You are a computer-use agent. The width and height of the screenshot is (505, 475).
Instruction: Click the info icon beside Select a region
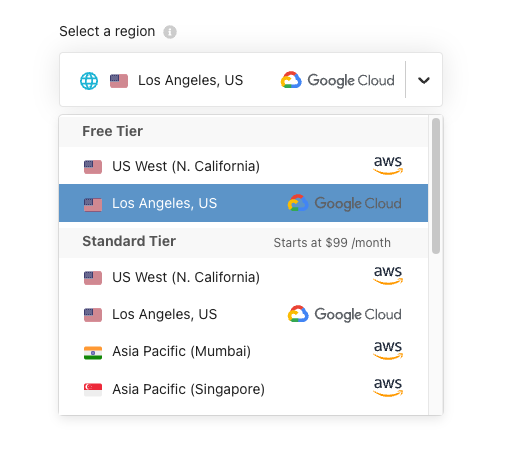tap(170, 32)
